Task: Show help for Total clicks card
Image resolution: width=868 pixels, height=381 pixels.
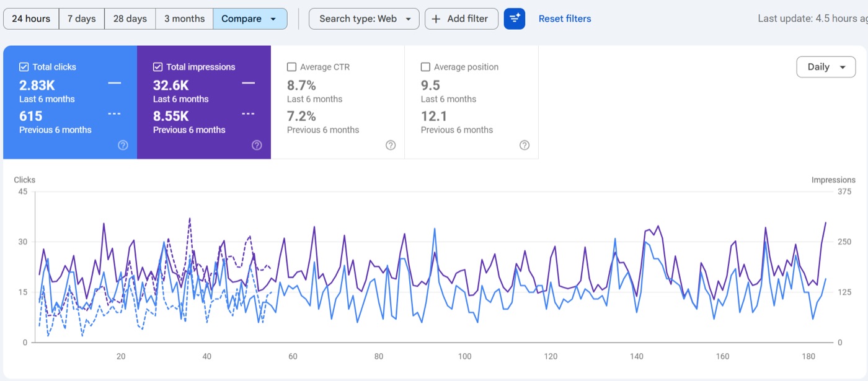Action: coord(123,145)
